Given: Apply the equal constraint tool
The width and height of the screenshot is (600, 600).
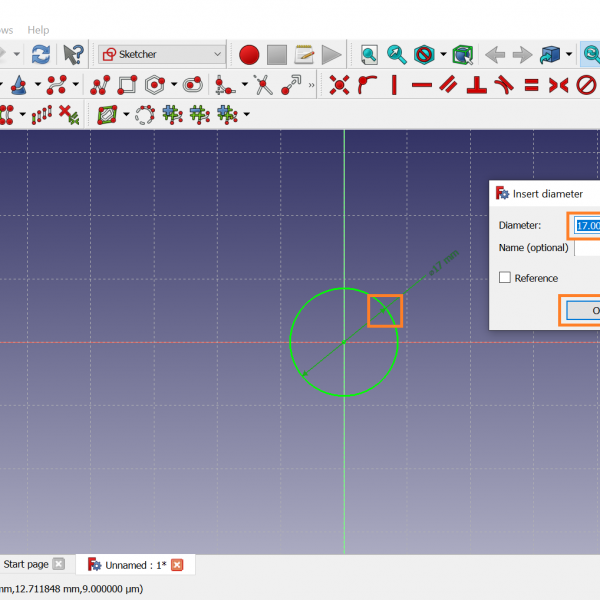Looking at the screenshot, I should (x=532, y=85).
